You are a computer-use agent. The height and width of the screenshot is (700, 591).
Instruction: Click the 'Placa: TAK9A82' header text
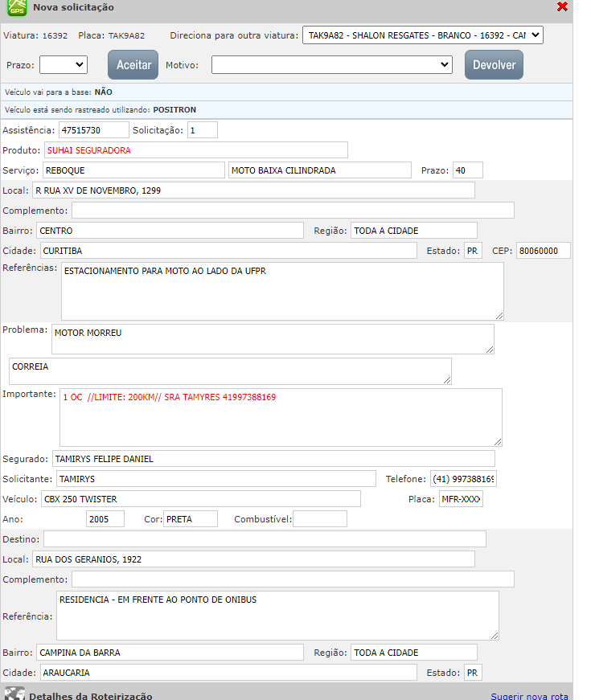[x=111, y=35]
